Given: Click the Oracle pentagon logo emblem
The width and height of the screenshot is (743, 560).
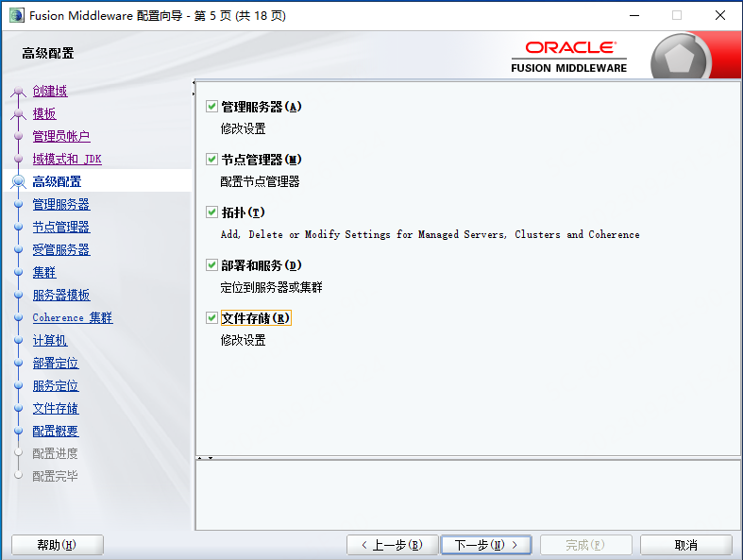Looking at the screenshot, I should pos(680,59).
